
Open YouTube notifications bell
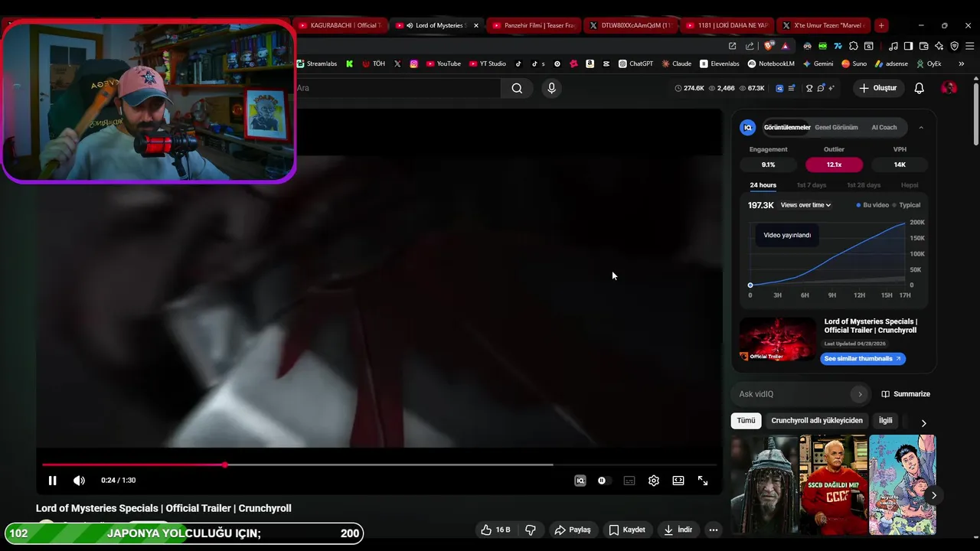pyautogui.click(x=919, y=88)
